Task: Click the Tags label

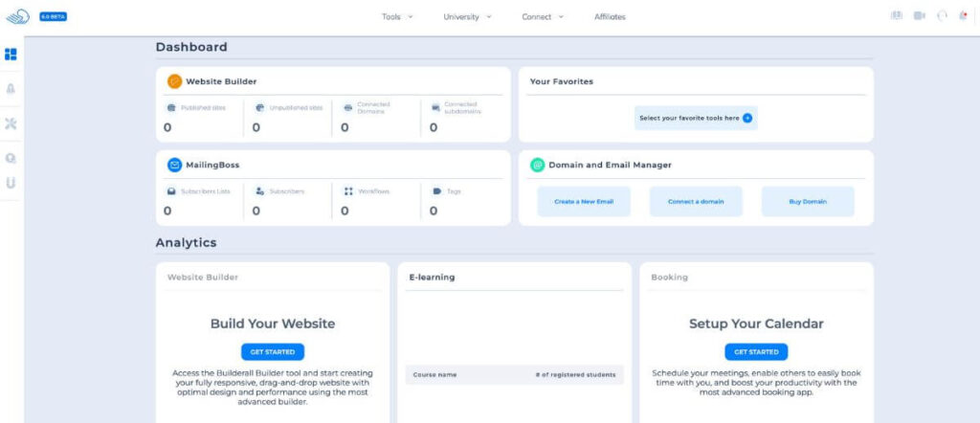Action: click(x=455, y=191)
